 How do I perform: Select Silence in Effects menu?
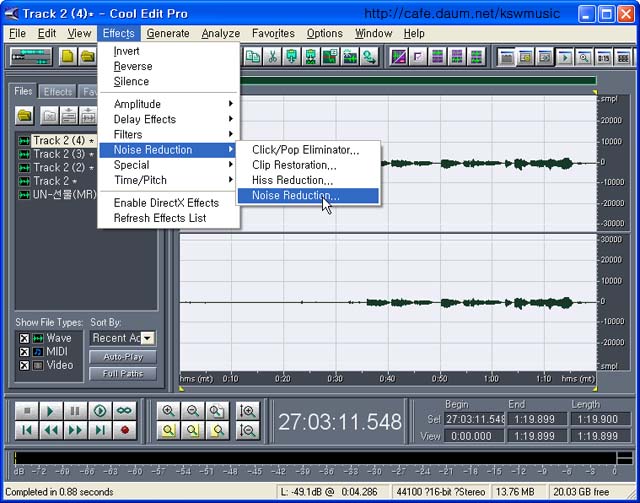(168, 81)
